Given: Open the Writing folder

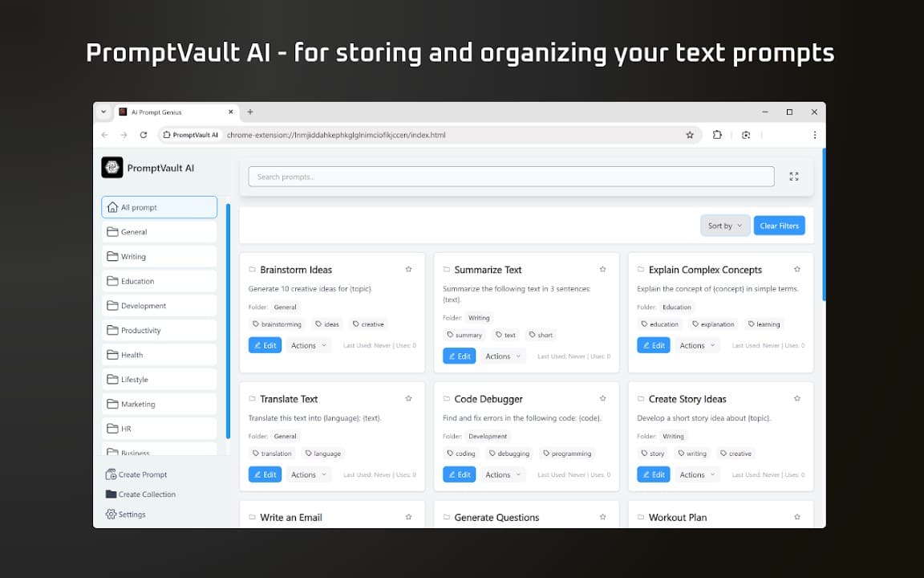Looking at the screenshot, I should coord(159,257).
